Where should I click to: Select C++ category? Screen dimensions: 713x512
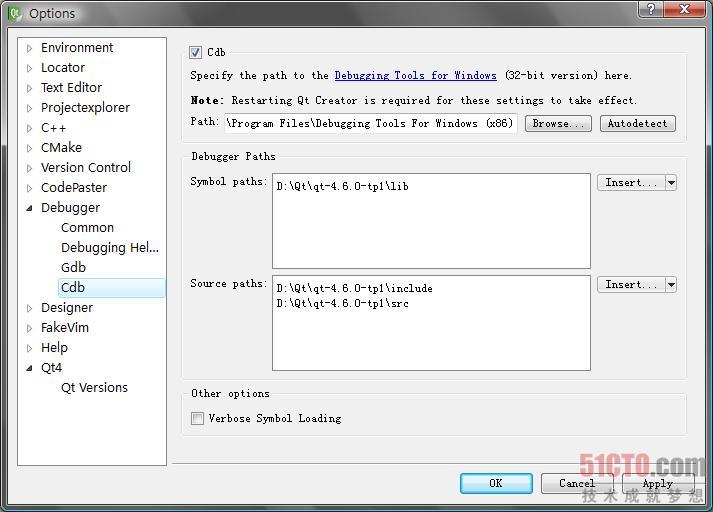click(54, 128)
